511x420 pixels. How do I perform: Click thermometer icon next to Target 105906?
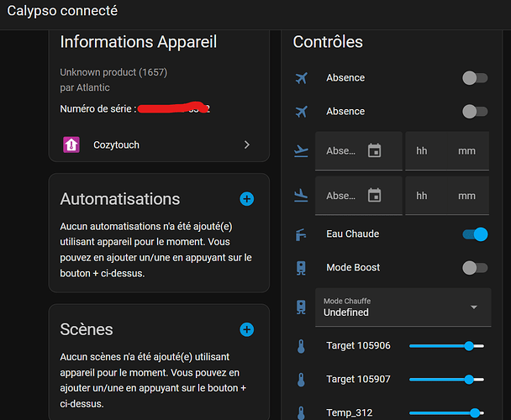click(x=301, y=346)
